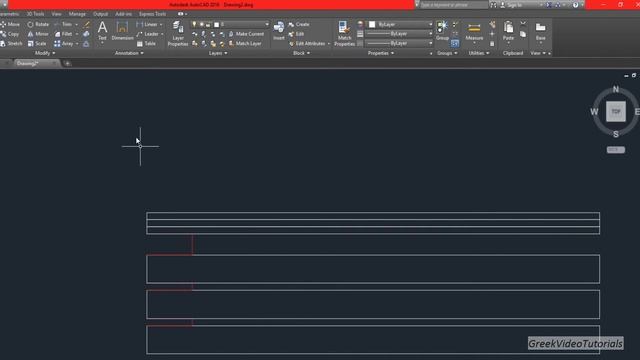This screenshot has height=360, width=640.
Task: Toggle layer freeze sun icon
Action: click(x=202, y=24)
